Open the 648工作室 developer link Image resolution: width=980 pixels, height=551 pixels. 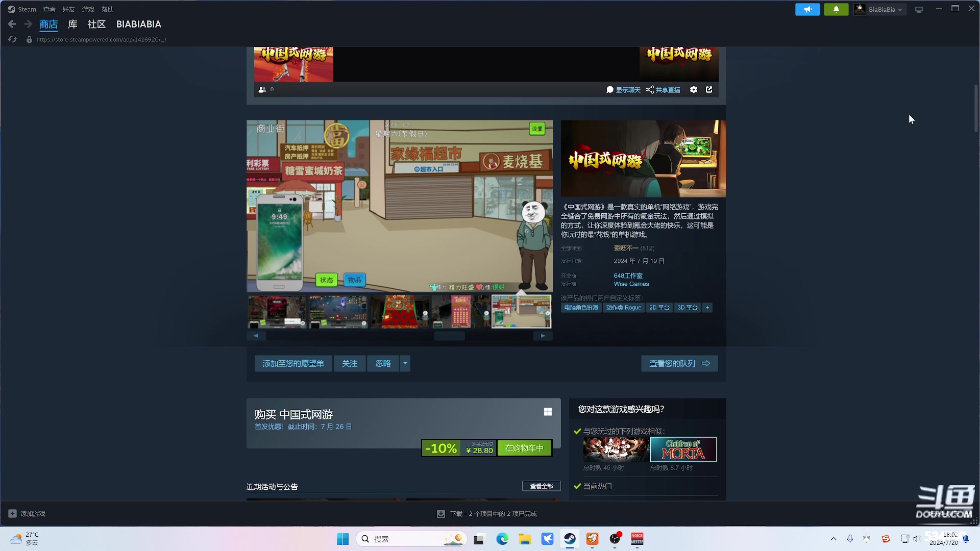point(628,275)
